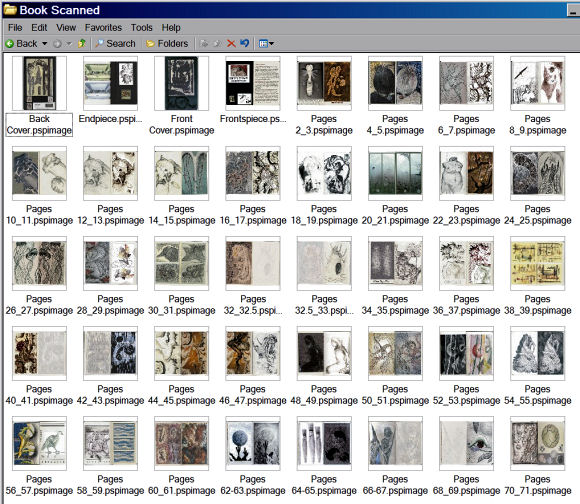Select the Pages 16_17.pspimage thumbnail
580x504 pixels.
253,173
